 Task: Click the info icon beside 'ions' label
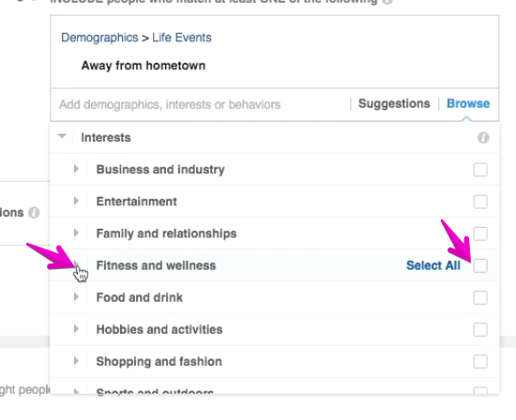pyautogui.click(x=34, y=213)
